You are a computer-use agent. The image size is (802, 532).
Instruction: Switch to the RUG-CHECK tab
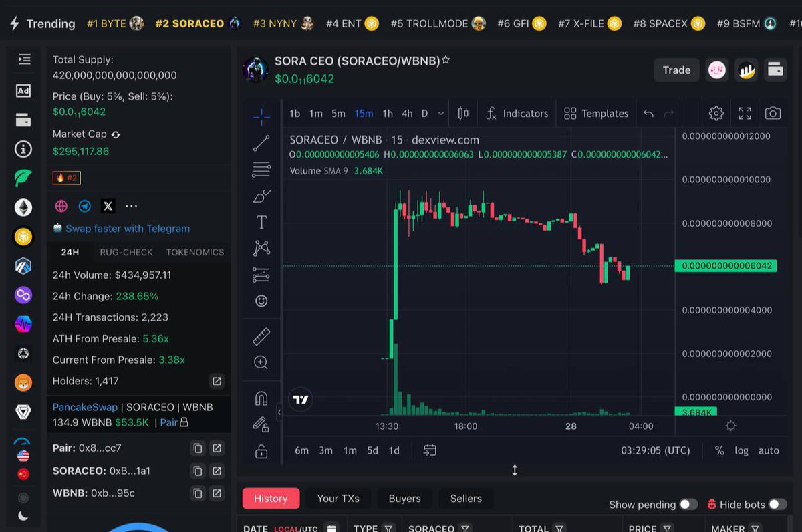(x=126, y=252)
